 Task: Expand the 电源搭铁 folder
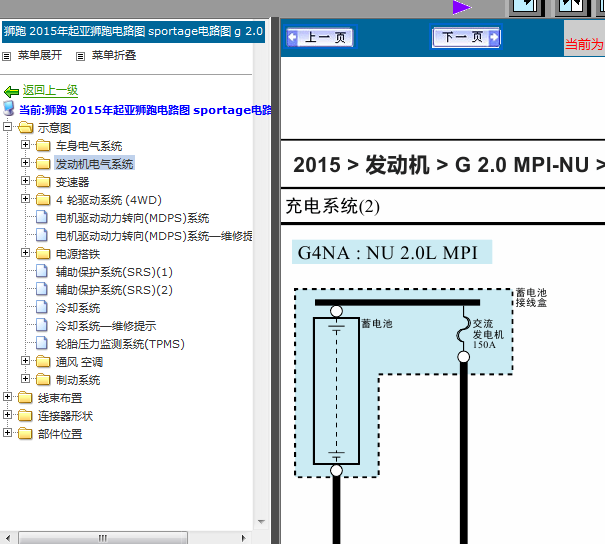(25, 253)
